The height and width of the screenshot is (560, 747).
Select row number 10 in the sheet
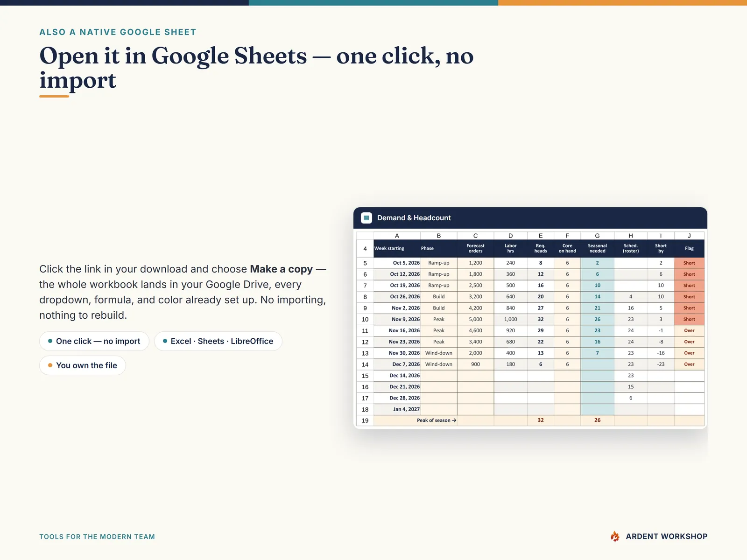point(365,319)
